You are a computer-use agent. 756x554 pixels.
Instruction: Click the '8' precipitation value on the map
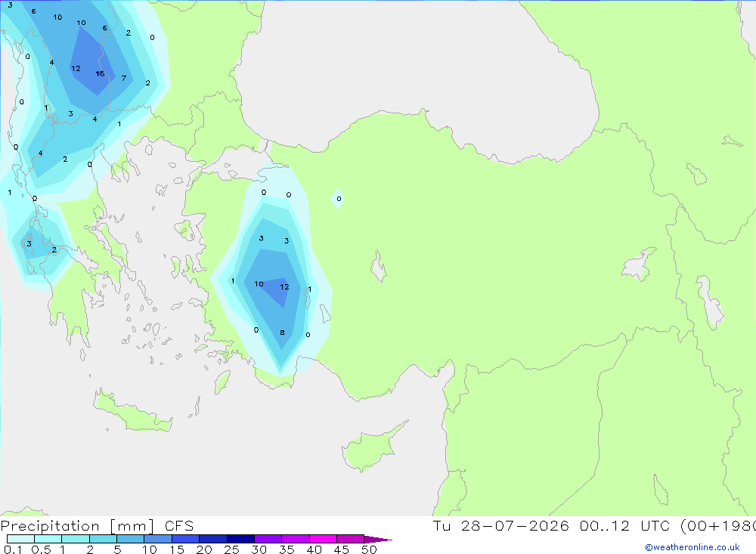click(282, 333)
